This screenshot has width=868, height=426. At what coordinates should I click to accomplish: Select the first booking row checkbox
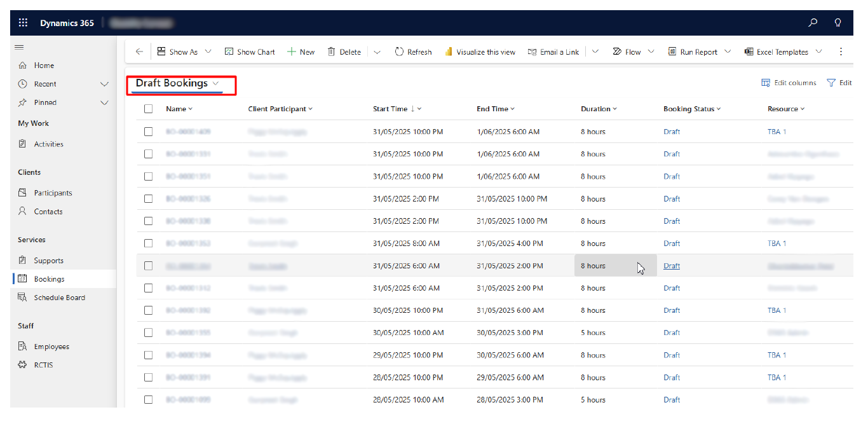[148, 132]
